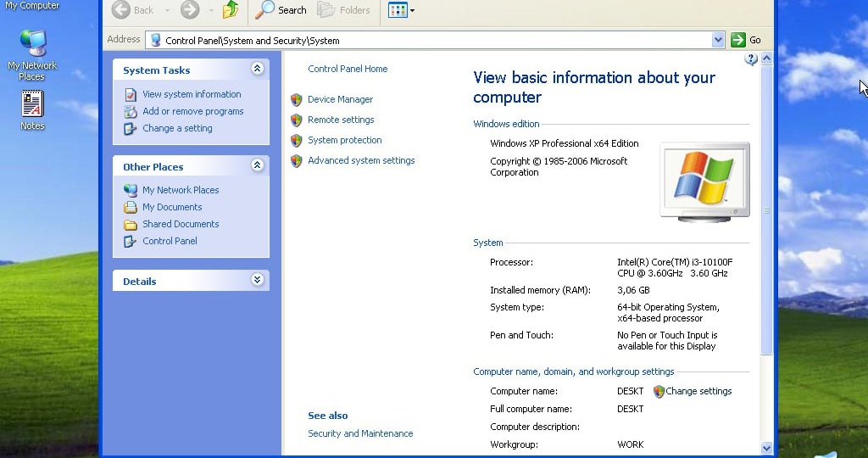Toggle the Folders pane button
Viewport: 868px width, 458px height.
click(343, 10)
